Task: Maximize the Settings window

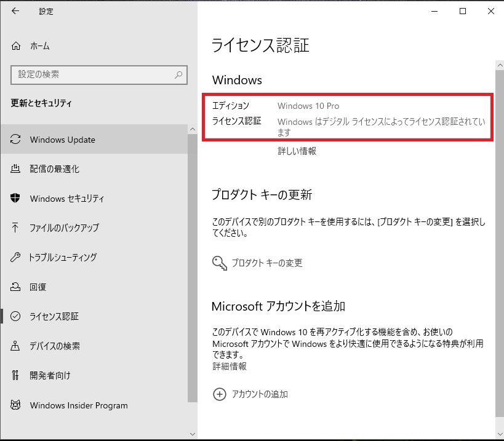Action: pyautogui.click(x=463, y=11)
